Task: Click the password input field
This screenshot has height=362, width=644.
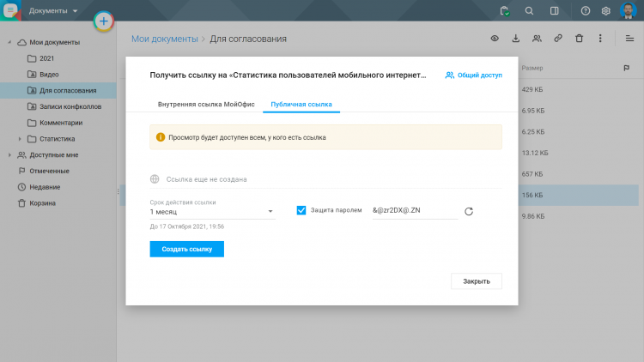Action: coord(413,211)
